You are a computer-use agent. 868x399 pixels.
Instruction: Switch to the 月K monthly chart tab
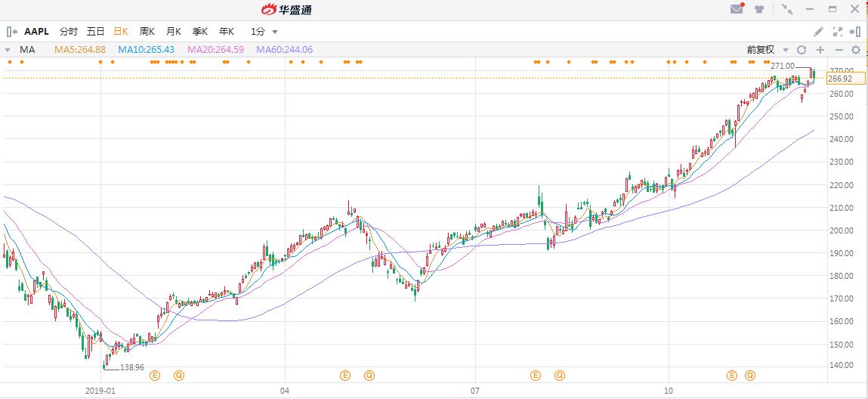pos(173,32)
